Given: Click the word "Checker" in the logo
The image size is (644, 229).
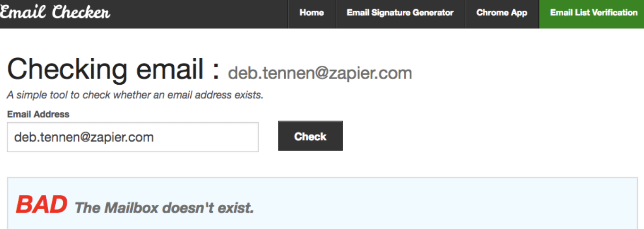Looking at the screenshot, I should point(81,13).
